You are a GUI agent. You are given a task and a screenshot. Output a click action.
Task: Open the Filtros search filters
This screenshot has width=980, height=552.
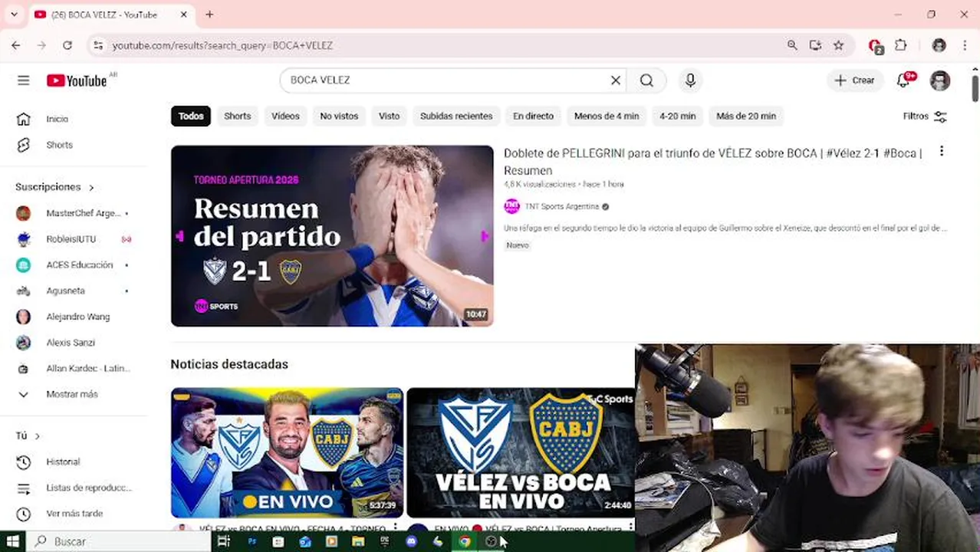click(925, 116)
